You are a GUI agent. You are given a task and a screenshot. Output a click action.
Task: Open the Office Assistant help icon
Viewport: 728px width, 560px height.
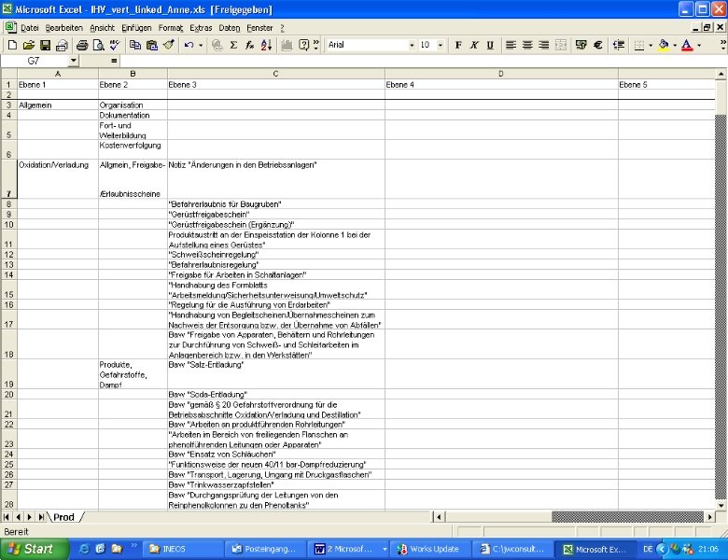pyautogui.click(x=303, y=45)
